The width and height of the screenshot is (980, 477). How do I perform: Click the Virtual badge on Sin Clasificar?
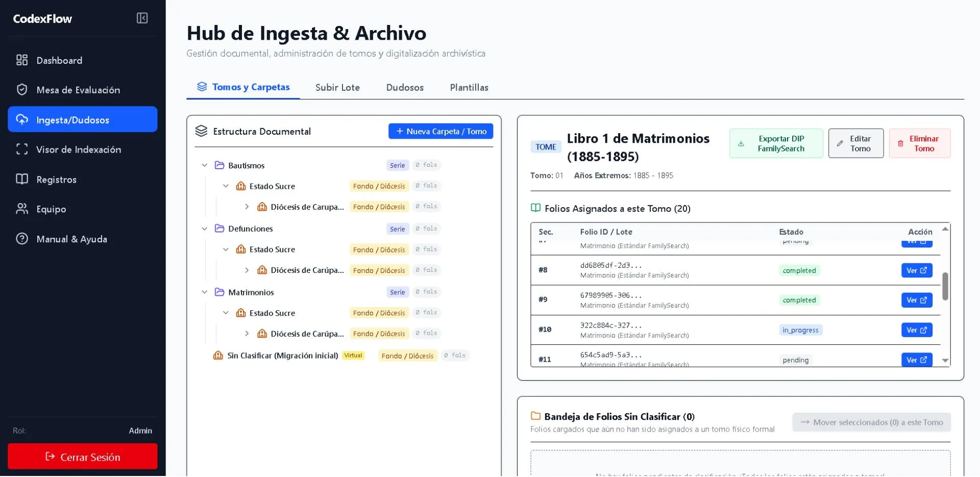[x=353, y=356]
